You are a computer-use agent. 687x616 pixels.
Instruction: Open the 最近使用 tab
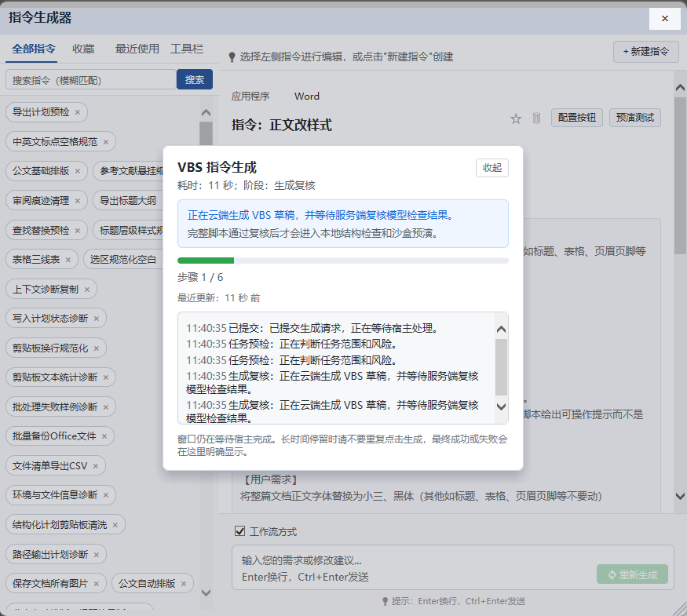(x=137, y=49)
